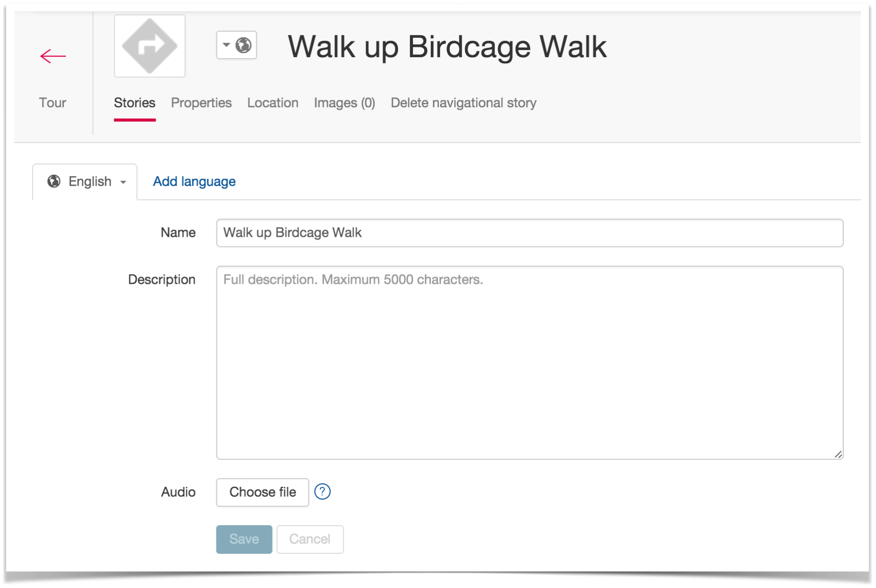Save the story changes

[x=244, y=539]
